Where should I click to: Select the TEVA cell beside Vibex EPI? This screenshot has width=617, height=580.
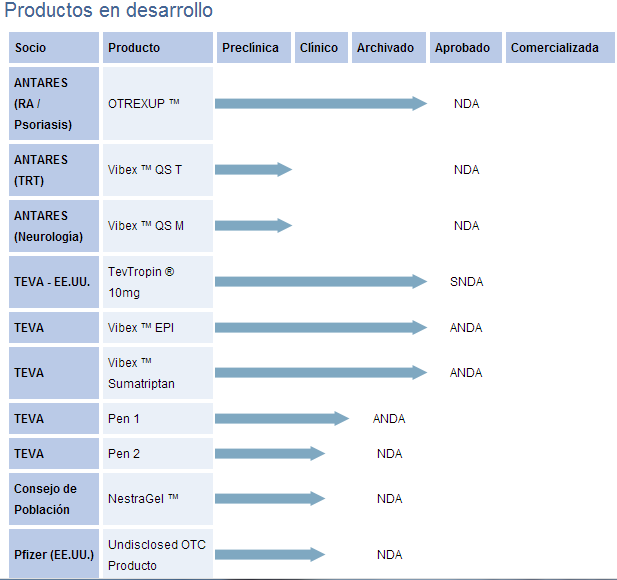click(x=54, y=327)
